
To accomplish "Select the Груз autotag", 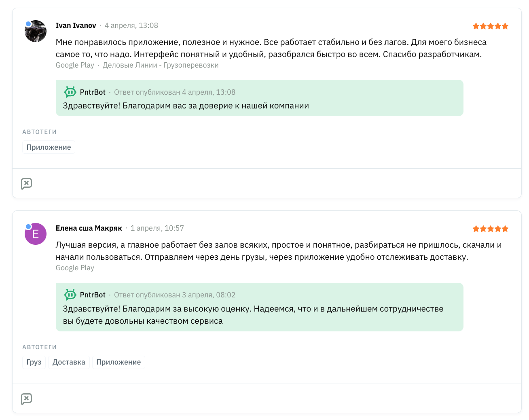I will (34, 362).
